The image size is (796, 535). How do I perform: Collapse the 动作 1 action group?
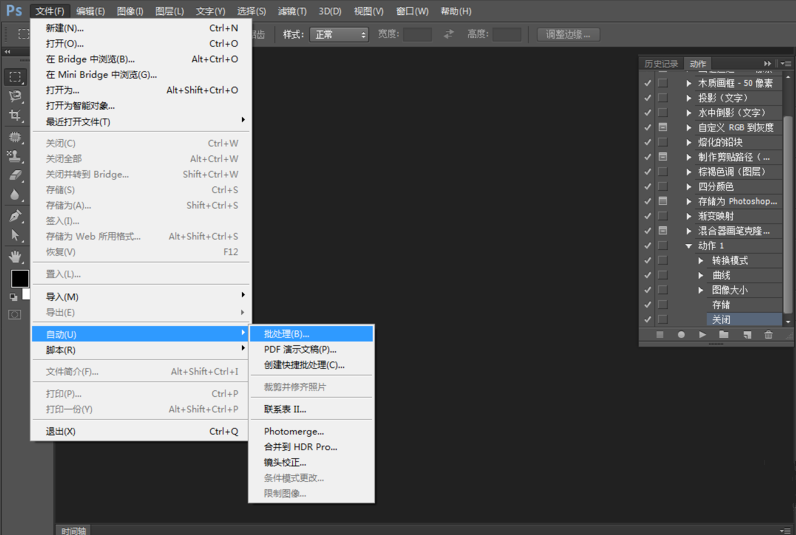click(x=689, y=246)
